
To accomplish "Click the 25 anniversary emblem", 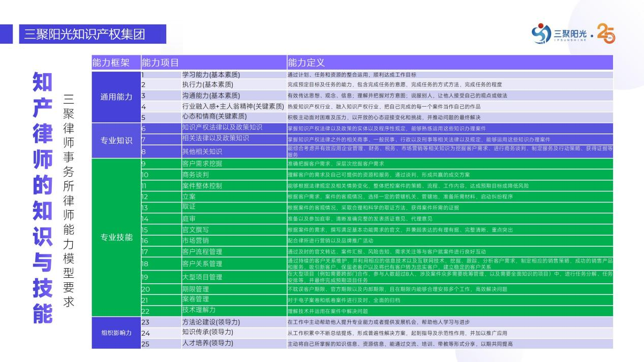I will [x=606, y=34].
